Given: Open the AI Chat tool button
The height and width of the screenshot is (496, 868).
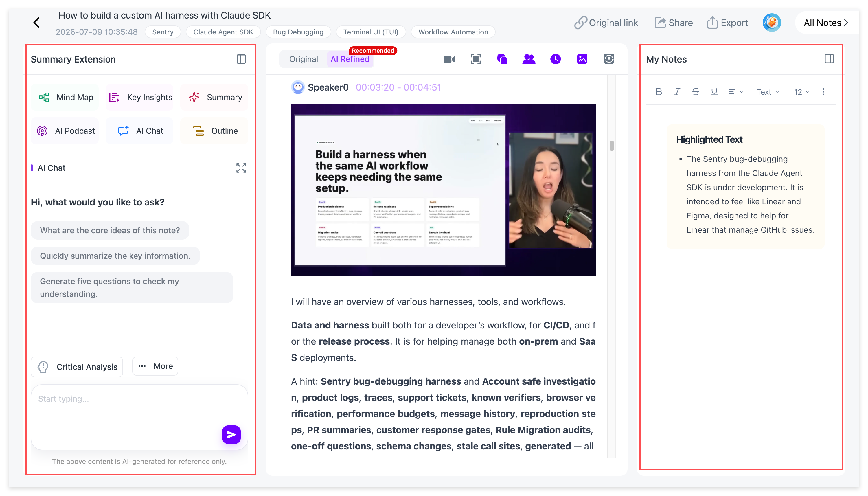Looking at the screenshot, I should pyautogui.click(x=140, y=131).
